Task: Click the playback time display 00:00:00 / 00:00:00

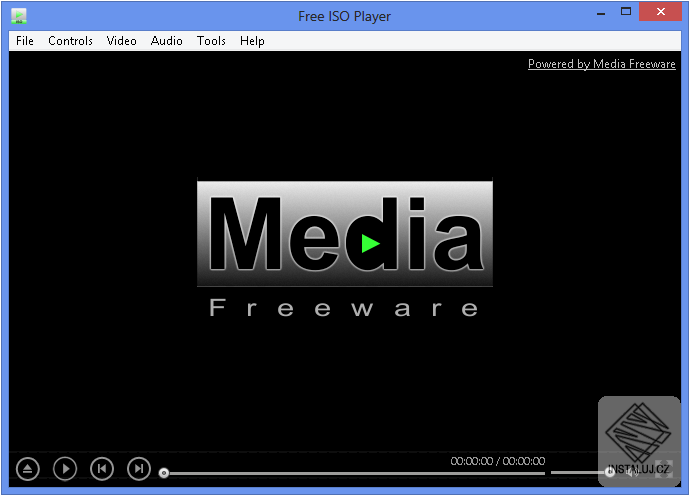Action: click(x=497, y=461)
